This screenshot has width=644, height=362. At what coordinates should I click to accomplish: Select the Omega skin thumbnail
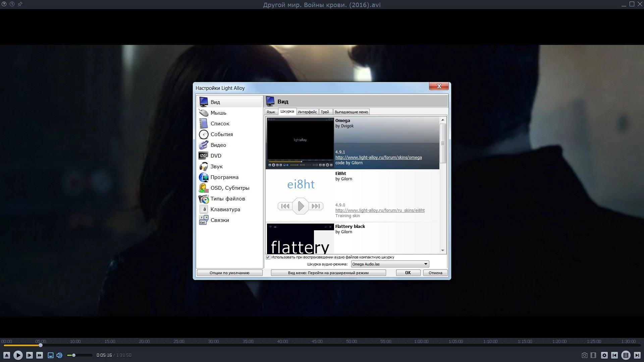pyautogui.click(x=300, y=143)
